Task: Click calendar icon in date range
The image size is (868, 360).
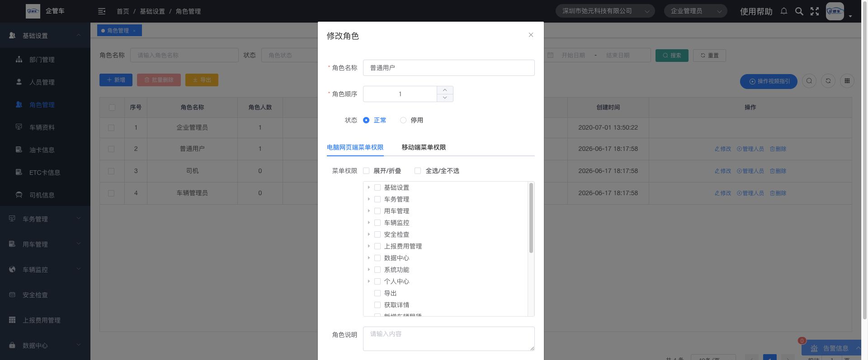Action: (550, 55)
